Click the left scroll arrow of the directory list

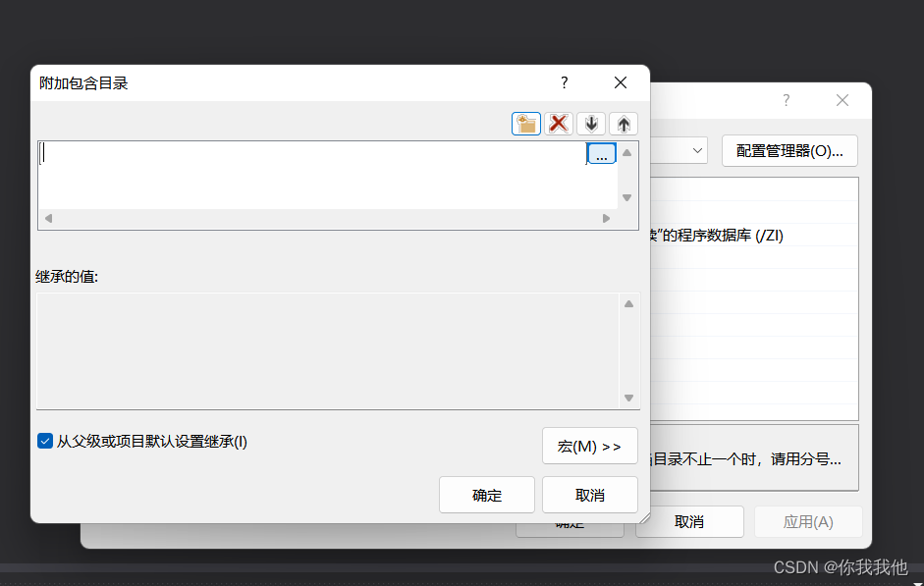click(47, 218)
